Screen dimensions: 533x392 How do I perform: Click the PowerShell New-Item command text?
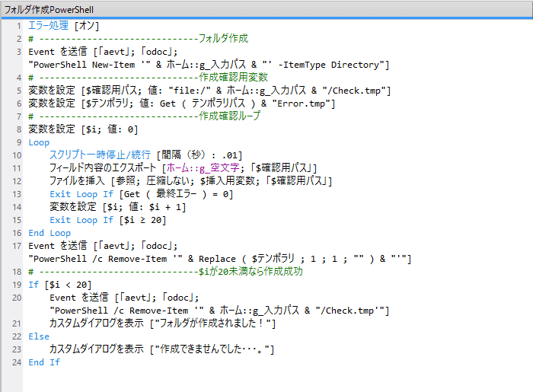tap(209, 65)
